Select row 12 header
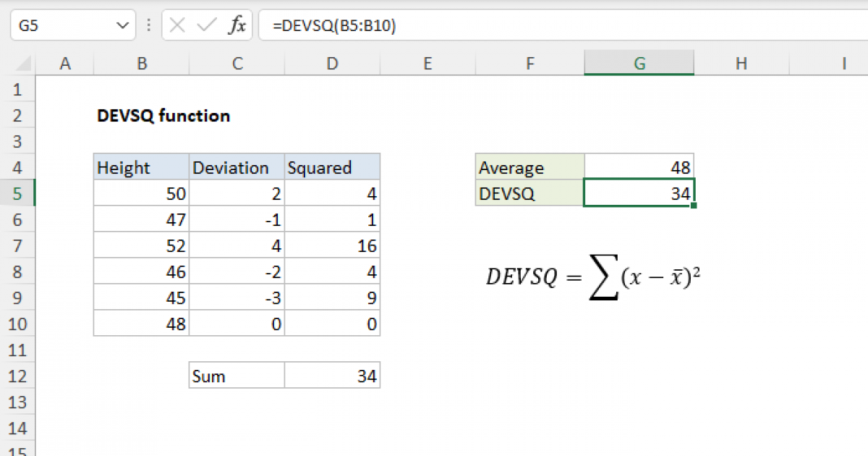This screenshot has height=456, width=868. pyautogui.click(x=18, y=376)
